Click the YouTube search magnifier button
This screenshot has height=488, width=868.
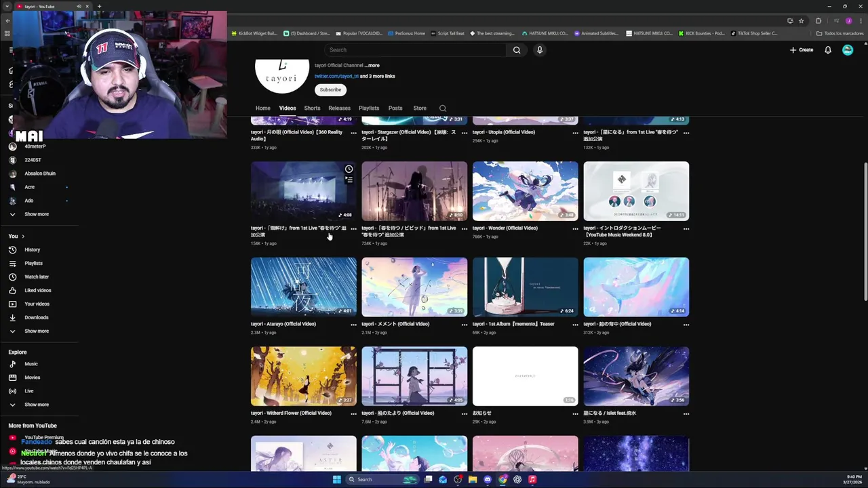(517, 49)
